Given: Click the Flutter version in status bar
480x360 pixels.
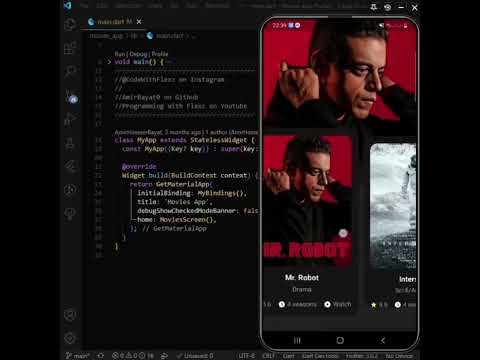Looking at the screenshot, I should [x=362, y=356].
